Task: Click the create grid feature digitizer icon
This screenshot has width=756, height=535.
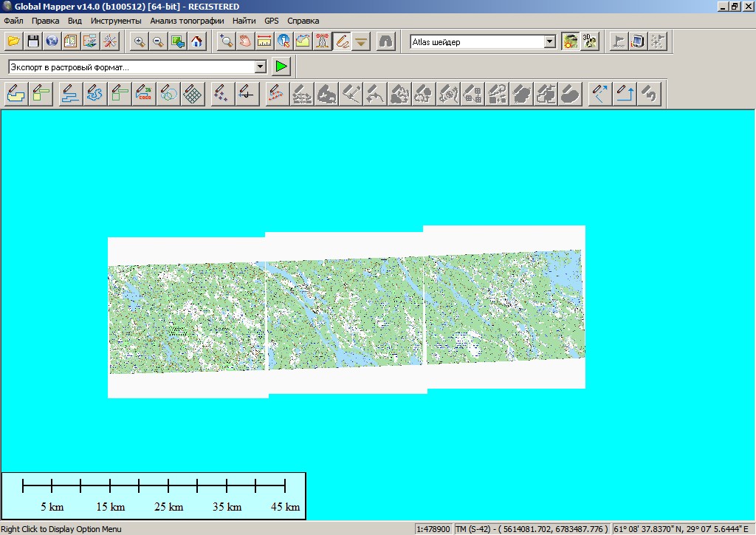Action: (x=193, y=94)
